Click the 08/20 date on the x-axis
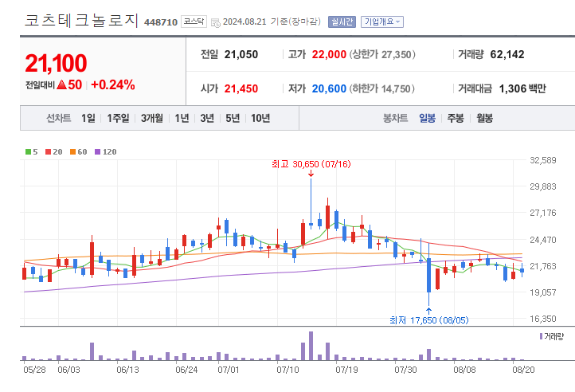575x392 pixels. click(523, 370)
